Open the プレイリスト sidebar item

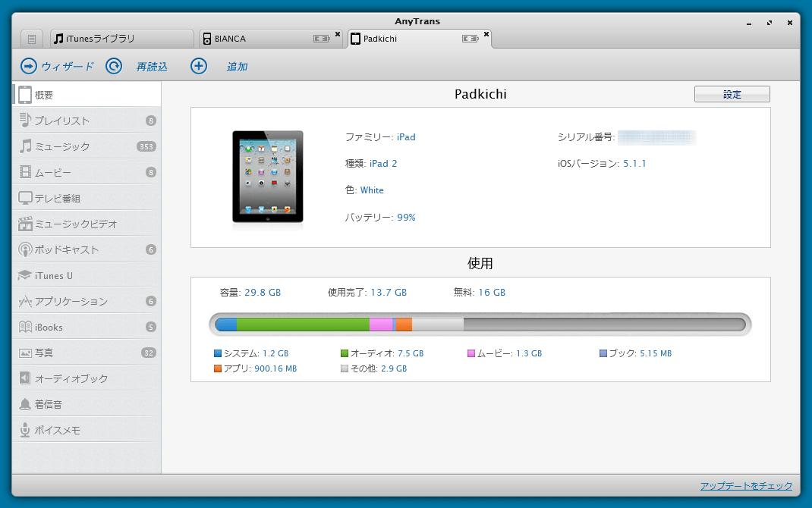(x=87, y=121)
